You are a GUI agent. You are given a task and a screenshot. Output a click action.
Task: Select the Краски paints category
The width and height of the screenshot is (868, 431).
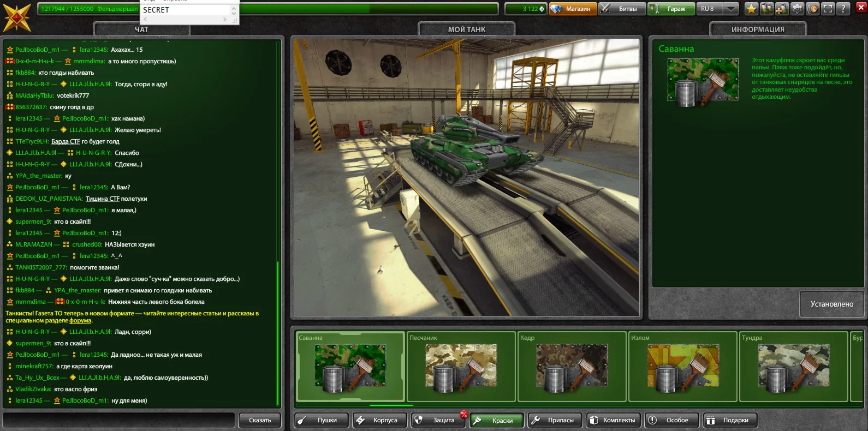(x=496, y=420)
